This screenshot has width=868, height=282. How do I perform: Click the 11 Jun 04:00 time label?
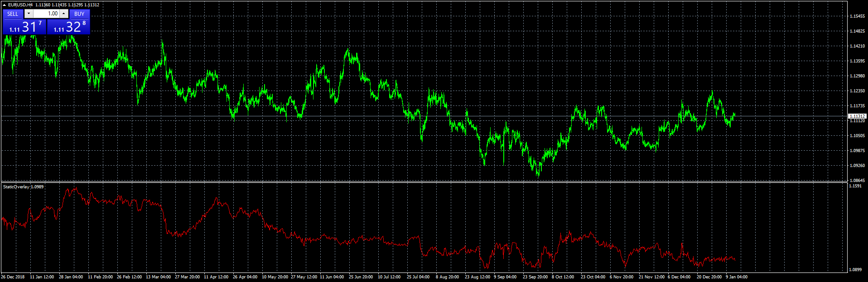(332, 277)
